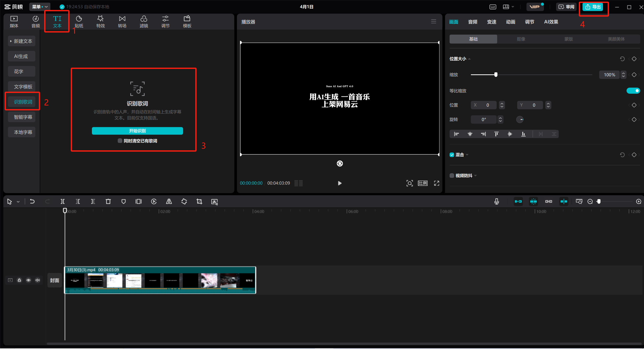
Task: Click the fullscreen icon in the player
Action: 437,183
